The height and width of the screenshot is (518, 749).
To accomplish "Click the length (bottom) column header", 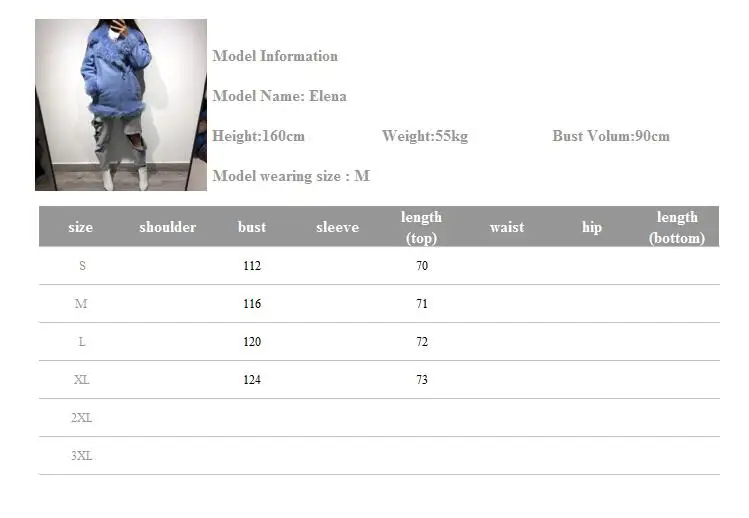I will (677, 227).
